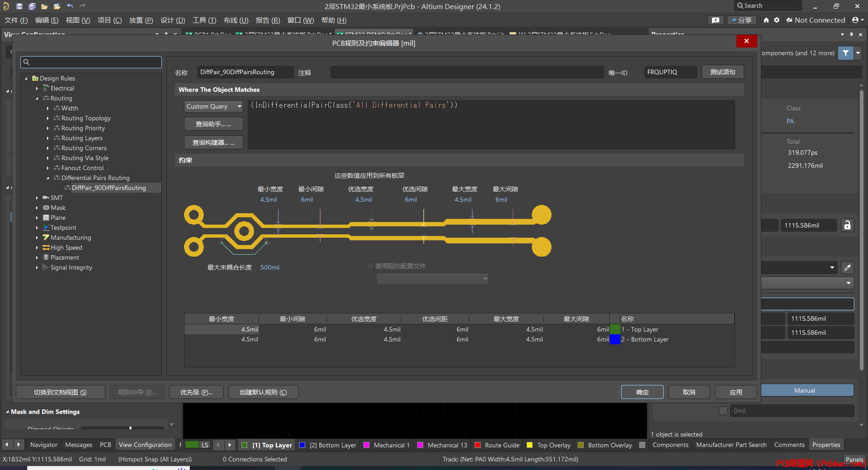
Task: Undo the last action
Action: click(70, 6)
